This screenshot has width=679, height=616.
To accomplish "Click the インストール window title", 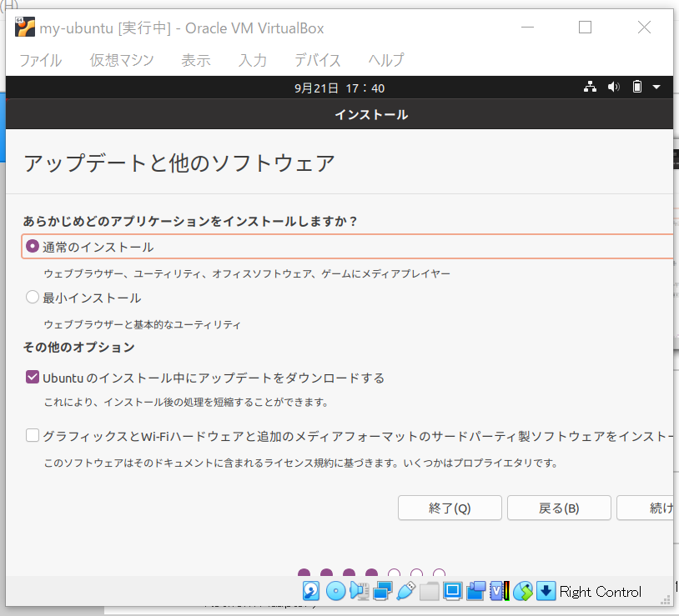I will (x=371, y=115).
